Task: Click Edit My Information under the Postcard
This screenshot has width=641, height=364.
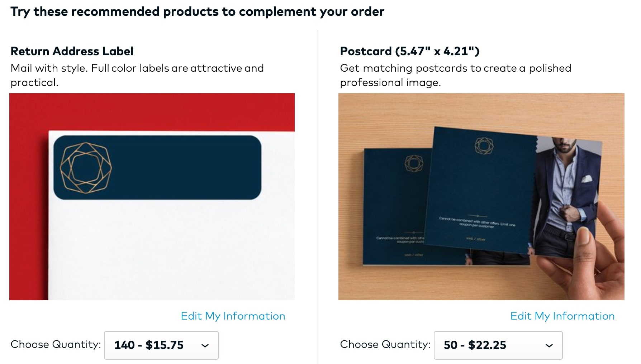Action: [x=562, y=316]
